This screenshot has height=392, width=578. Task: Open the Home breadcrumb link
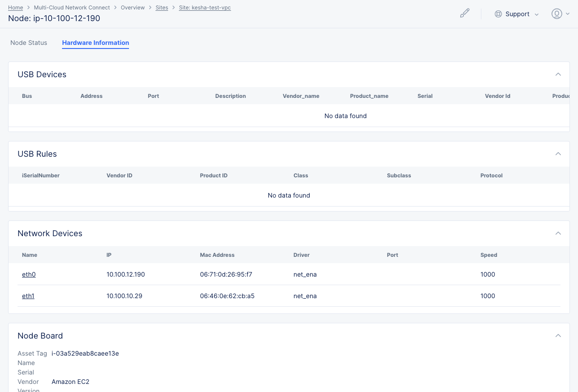tap(15, 7)
